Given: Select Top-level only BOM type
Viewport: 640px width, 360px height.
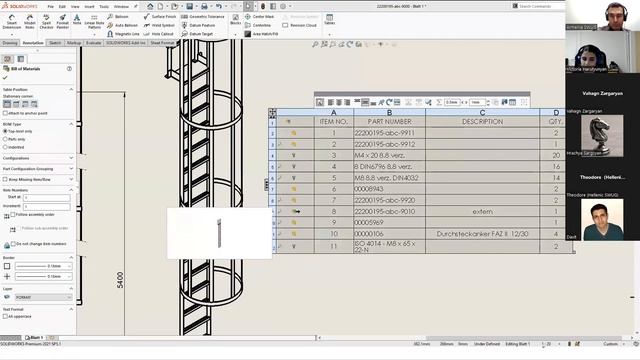Looking at the screenshot, I should tap(5, 131).
